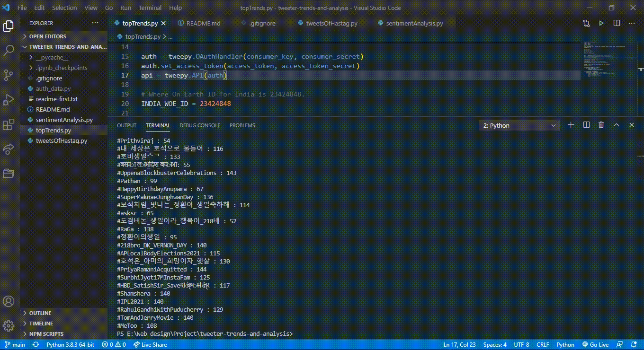Open the Selection menu

[64, 8]
